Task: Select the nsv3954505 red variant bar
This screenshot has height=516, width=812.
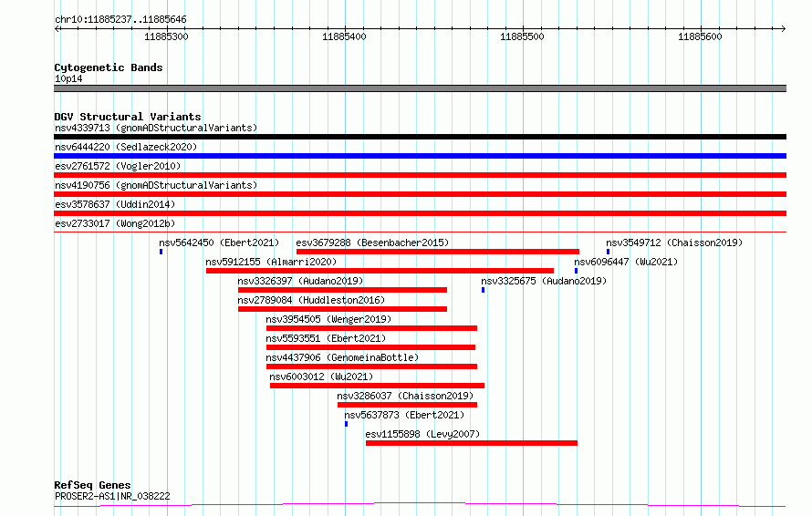Action: tap(371, 328)
